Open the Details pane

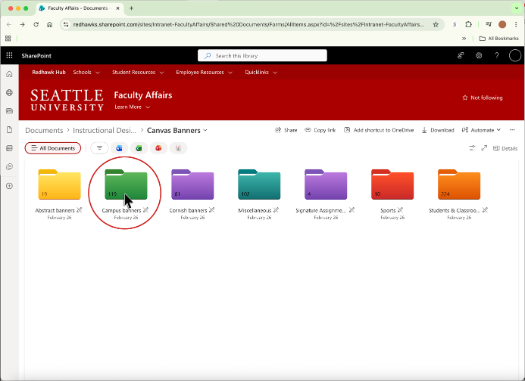click(x=505, y=148)
